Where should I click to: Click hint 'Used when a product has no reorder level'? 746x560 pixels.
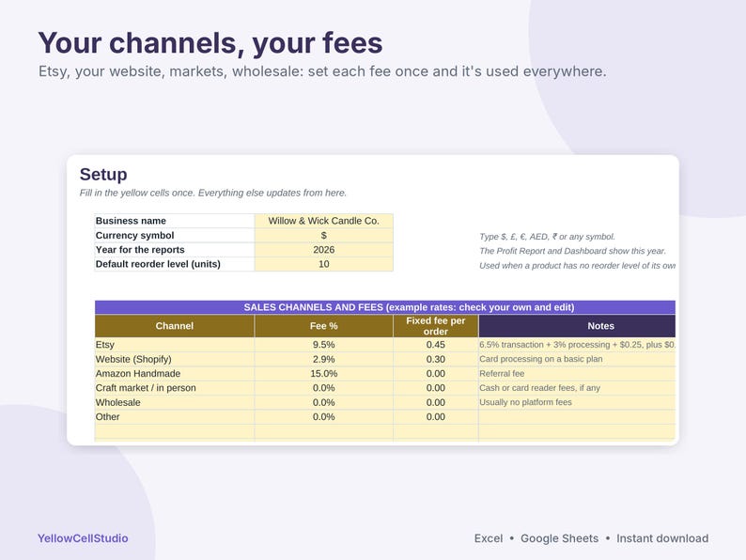tap(577, 266)
